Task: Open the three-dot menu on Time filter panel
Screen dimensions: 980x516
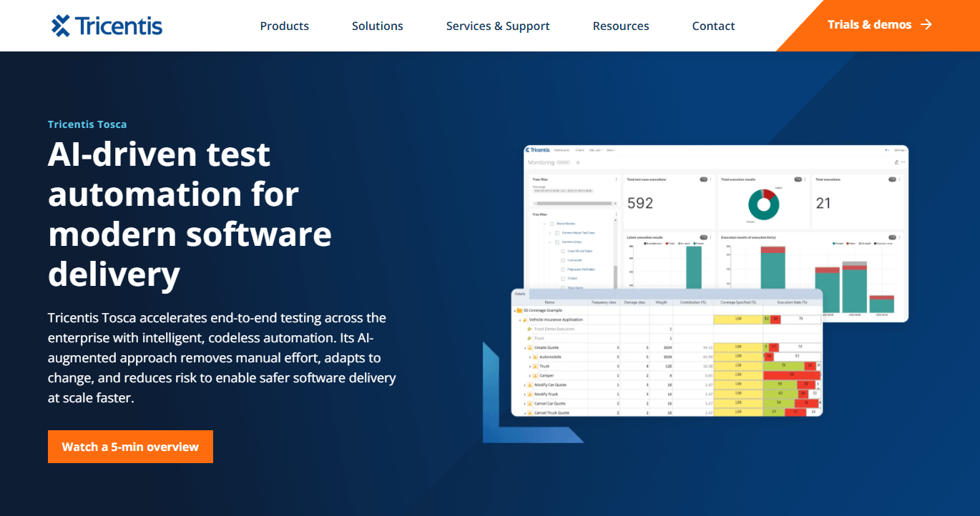Action: click(616, 179)
